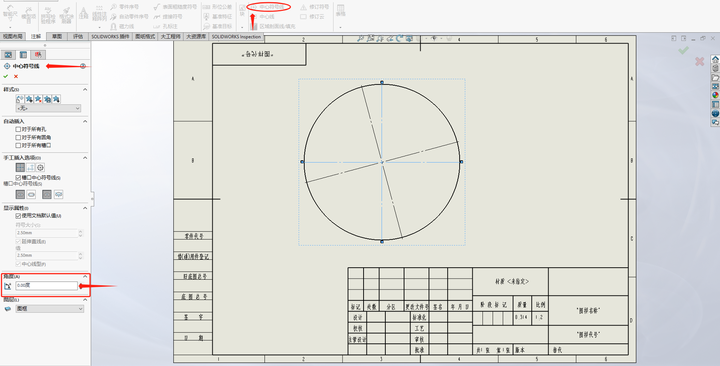Toggle the 槽口中心符号线 checkbox
This screenshot has width=720, height=366.
pyautogui.click(x=18, y=177)
